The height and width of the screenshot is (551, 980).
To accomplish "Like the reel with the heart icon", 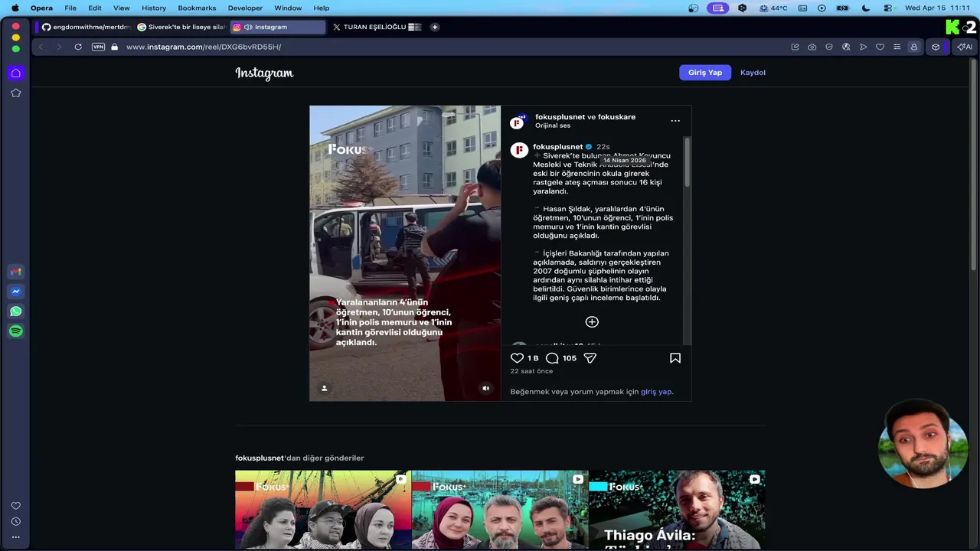I will click(517, 358).
